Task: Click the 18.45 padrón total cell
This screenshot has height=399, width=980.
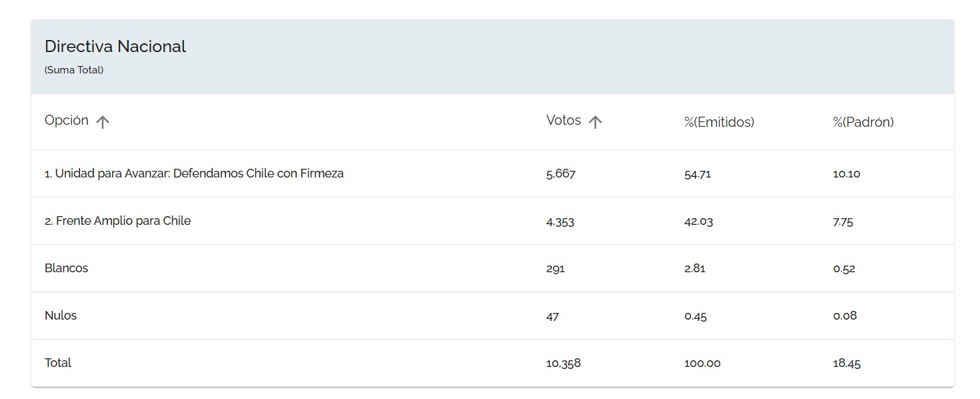Action: tap(847, 364)
